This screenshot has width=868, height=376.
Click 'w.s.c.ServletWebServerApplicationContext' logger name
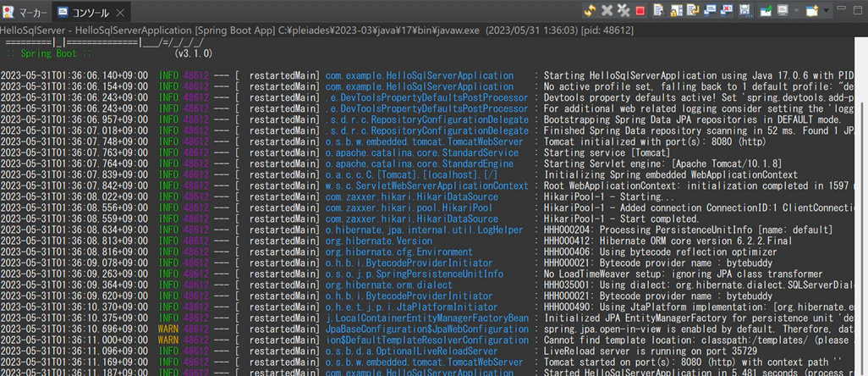click(x=426, y=185)
